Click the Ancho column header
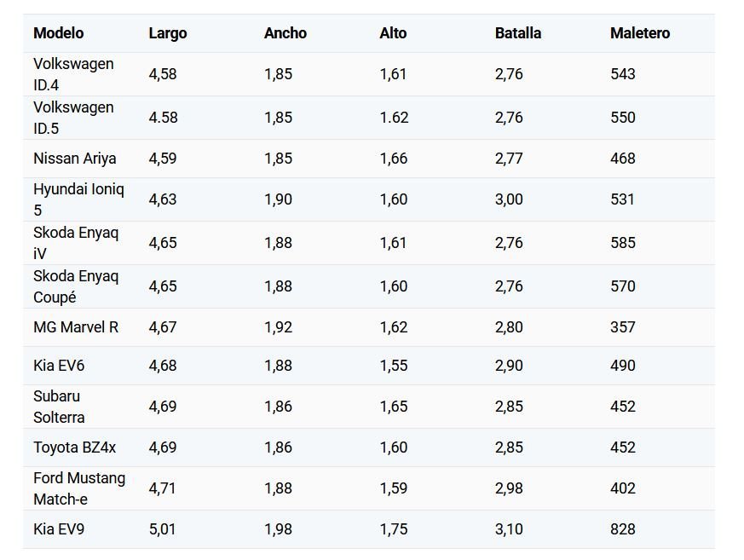Viewport: 744px width, 560px height. click(285, 33)
